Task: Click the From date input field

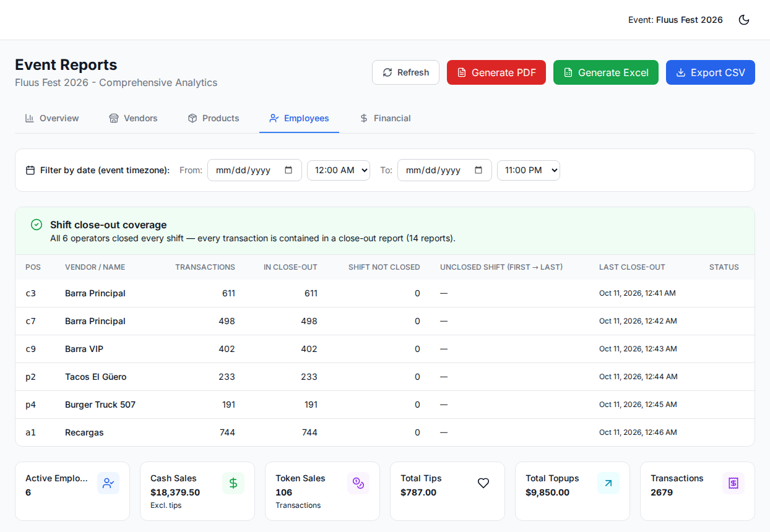Action: tap(254, 170)
